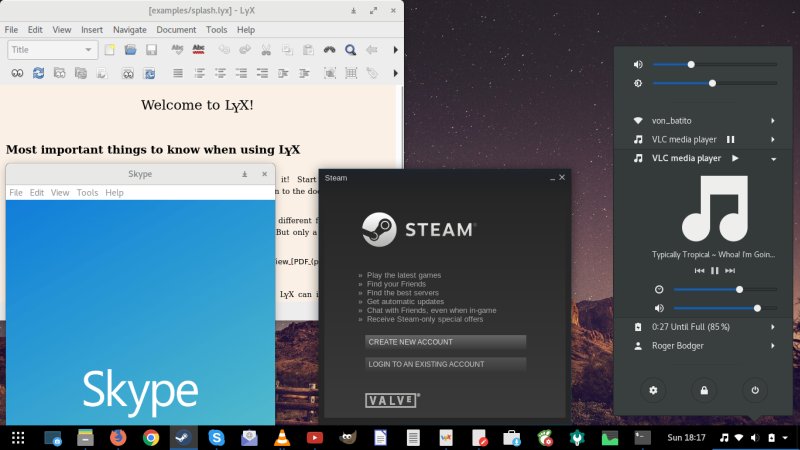800x450 pixels.
Task: Expand the top LyX toolbar overflow arrow
Action: pos(395,49)
